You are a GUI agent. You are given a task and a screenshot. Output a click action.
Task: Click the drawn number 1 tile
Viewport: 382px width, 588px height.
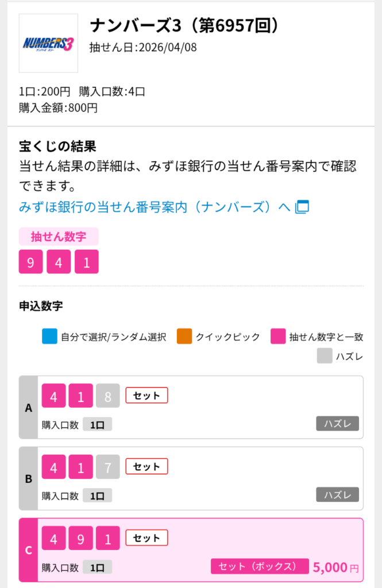(x=87, y=262)
